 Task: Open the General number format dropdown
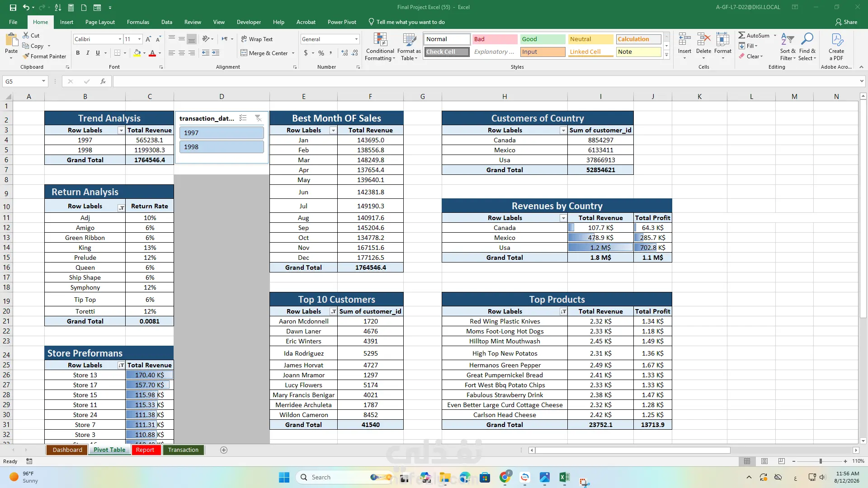click(x=356, y=39)
